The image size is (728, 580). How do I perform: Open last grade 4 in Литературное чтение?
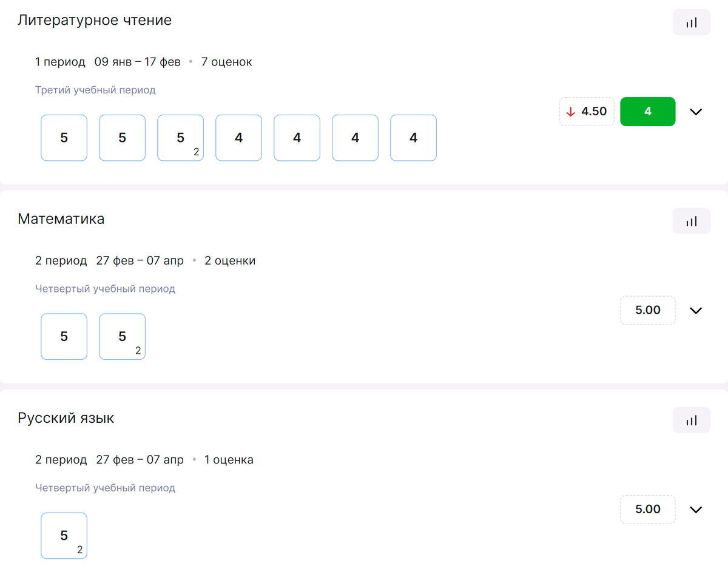tap(413, 138)
